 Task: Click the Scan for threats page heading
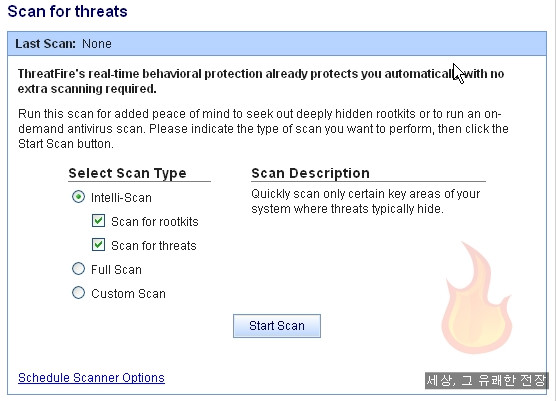click(67, 11)
